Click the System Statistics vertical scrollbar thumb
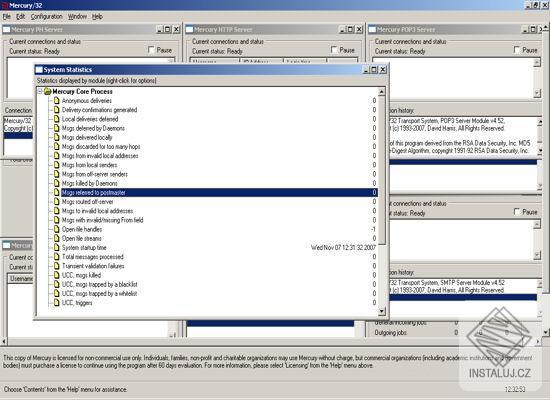The height and width of the screenshot is (400, 550). pyautogui.click(x=382, y=170)
